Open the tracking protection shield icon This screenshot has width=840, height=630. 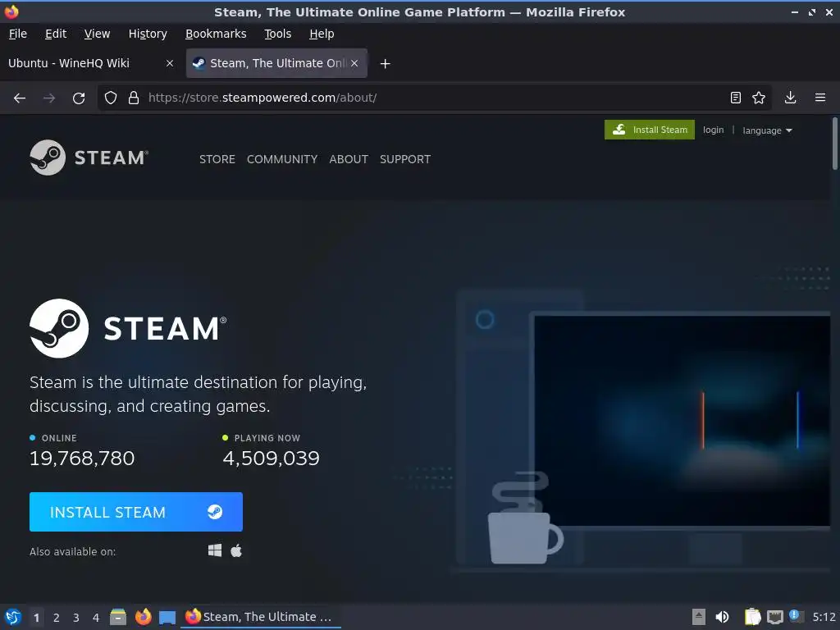coord(111,98)
